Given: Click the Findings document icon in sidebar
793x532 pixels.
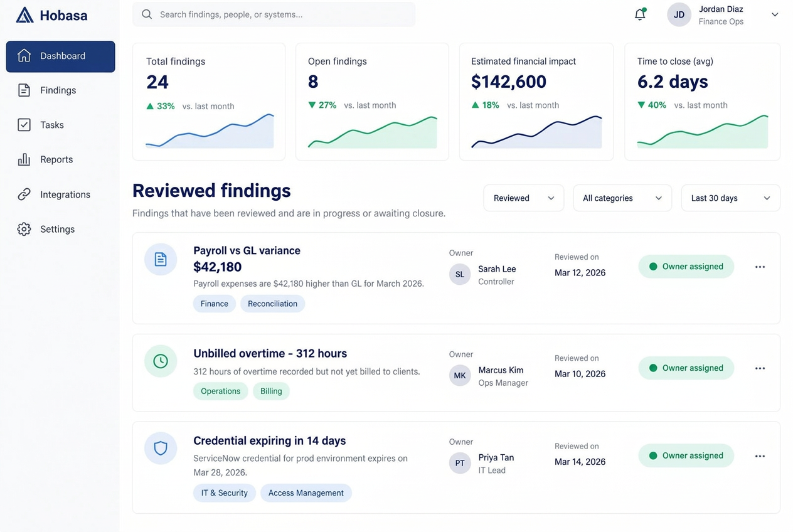Looking at the screenshot, I should click(x=24, y=90).
